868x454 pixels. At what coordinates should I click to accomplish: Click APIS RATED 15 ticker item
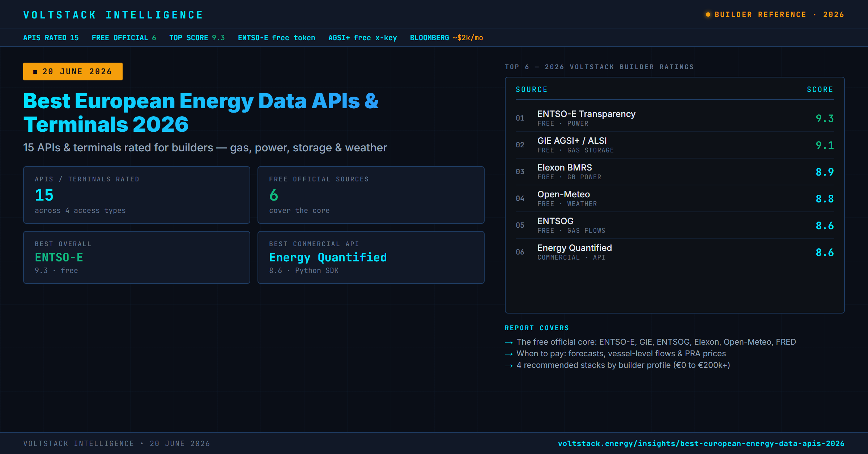coord(51,38)
